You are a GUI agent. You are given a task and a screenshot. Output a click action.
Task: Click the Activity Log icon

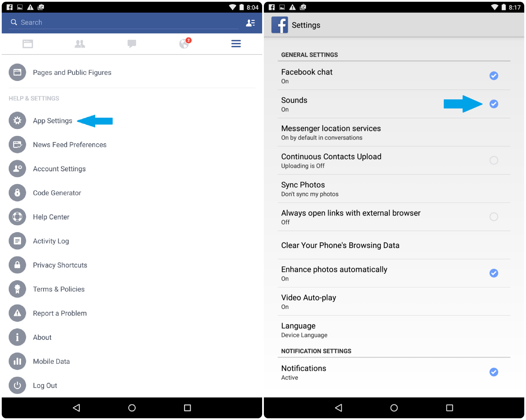(17, 241)
